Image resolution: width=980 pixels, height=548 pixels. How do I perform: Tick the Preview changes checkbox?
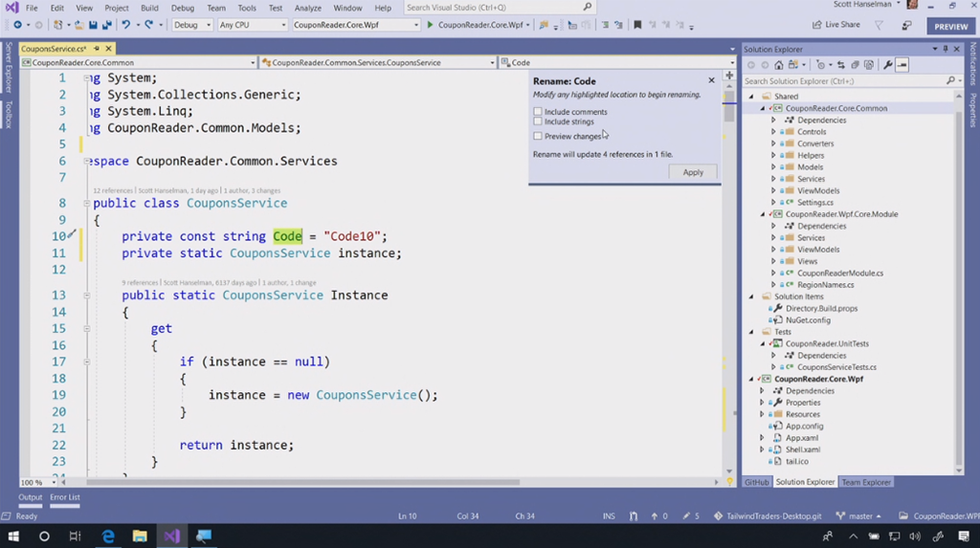click(538, 136)
